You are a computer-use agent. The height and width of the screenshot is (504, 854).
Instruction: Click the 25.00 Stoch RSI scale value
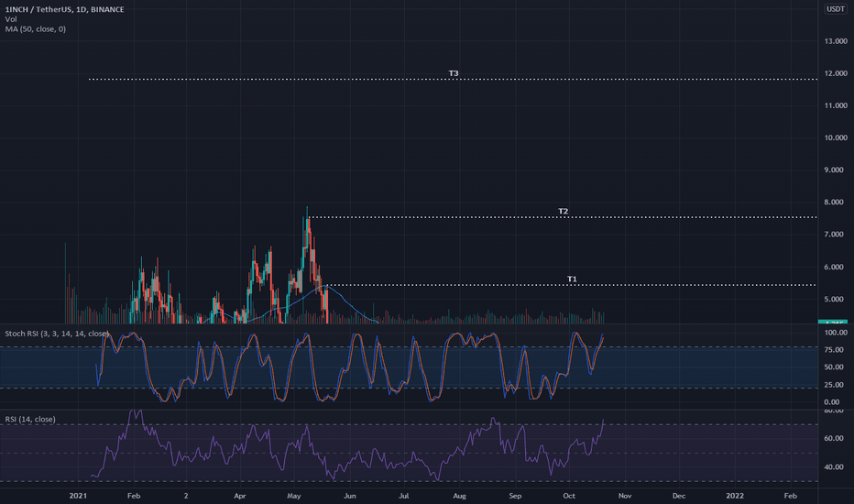[x=834, y=385]
